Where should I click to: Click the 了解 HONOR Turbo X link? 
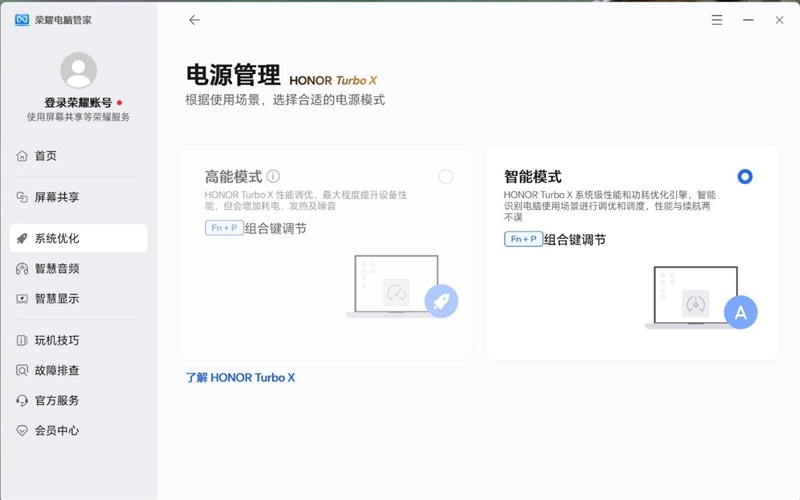click(240, 378)
